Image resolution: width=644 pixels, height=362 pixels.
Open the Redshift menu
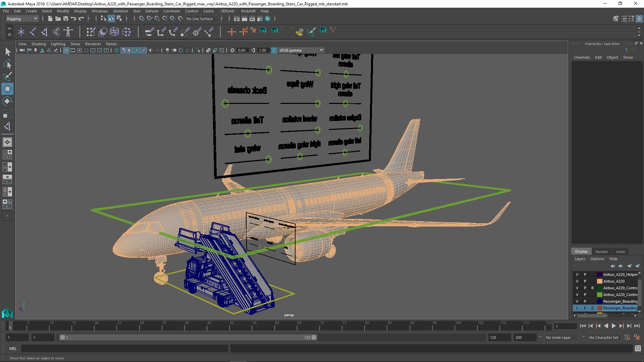pyautogui.click(x=248, y=11)
